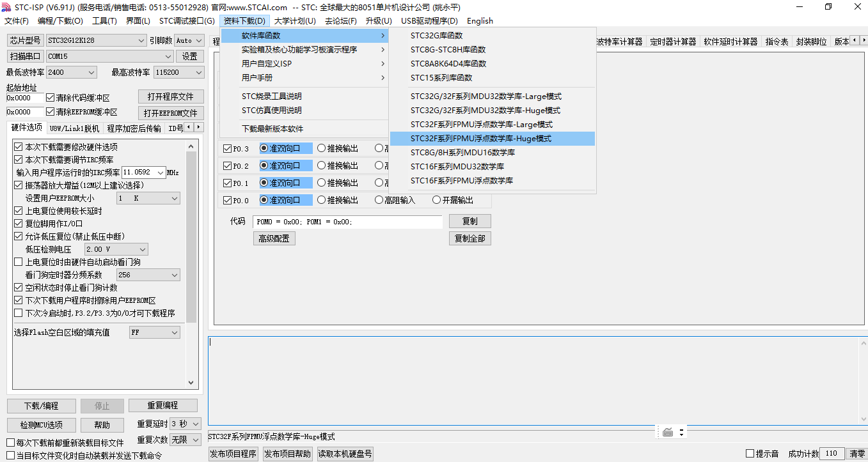Select 高阻输入 for P0.0
The image size is (868, 462).
pos(379,200)
